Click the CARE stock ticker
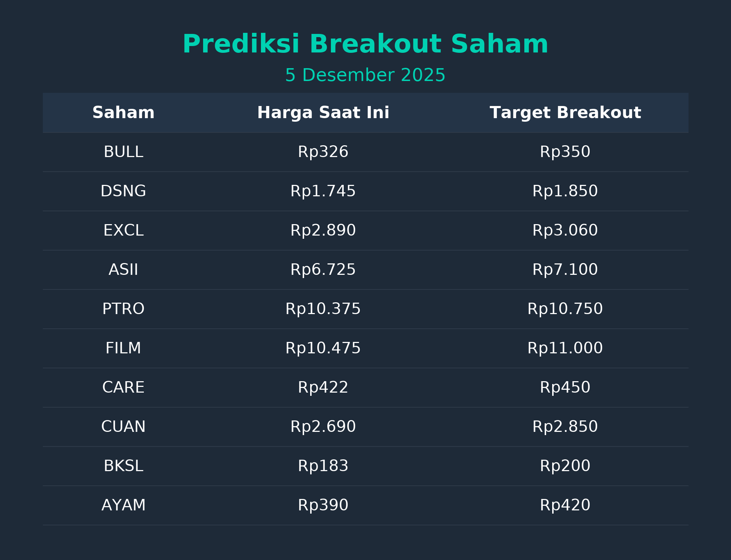 123,388
